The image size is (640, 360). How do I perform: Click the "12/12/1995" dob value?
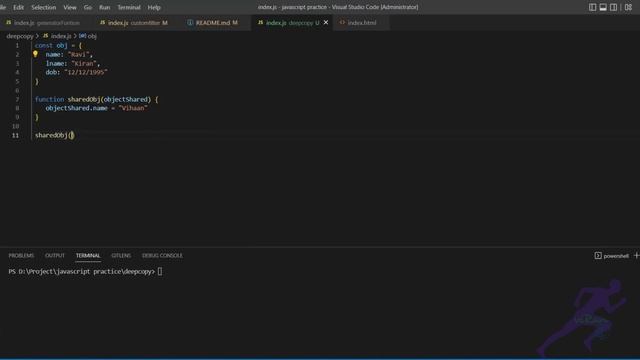tap(86, 72)
